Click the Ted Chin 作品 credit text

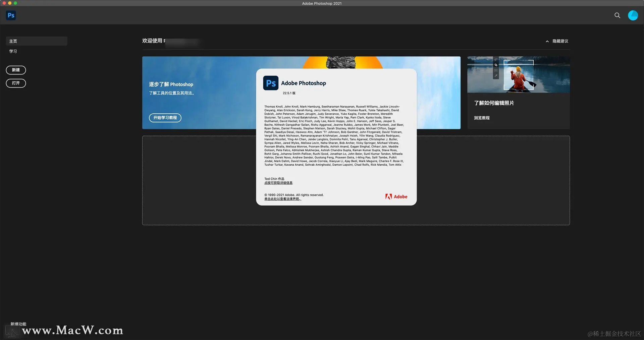pyautogui.click(x=274, y=179)
